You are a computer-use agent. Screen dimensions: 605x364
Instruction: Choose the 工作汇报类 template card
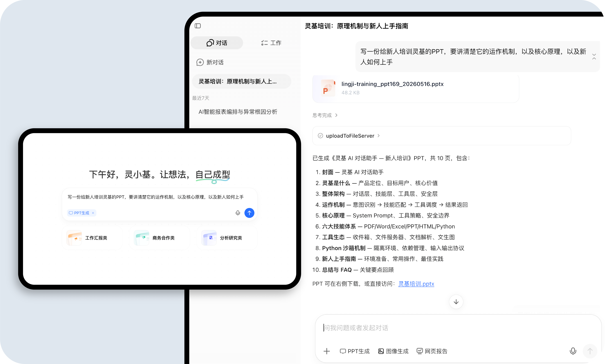point(92,238)
